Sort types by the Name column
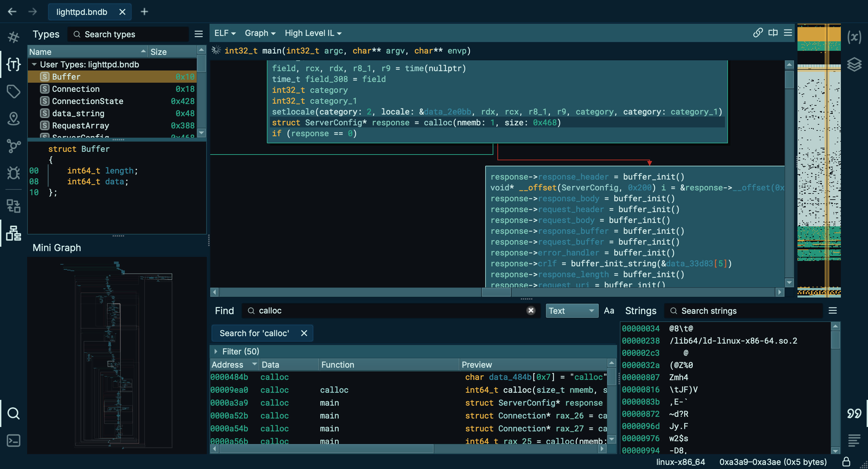The image size is (868, 469). 88,52
